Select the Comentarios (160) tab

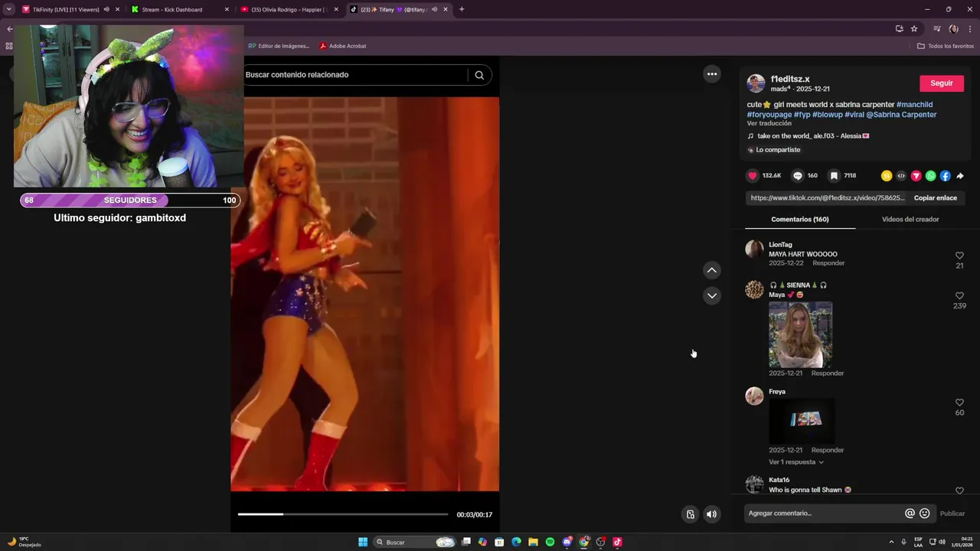800,220
